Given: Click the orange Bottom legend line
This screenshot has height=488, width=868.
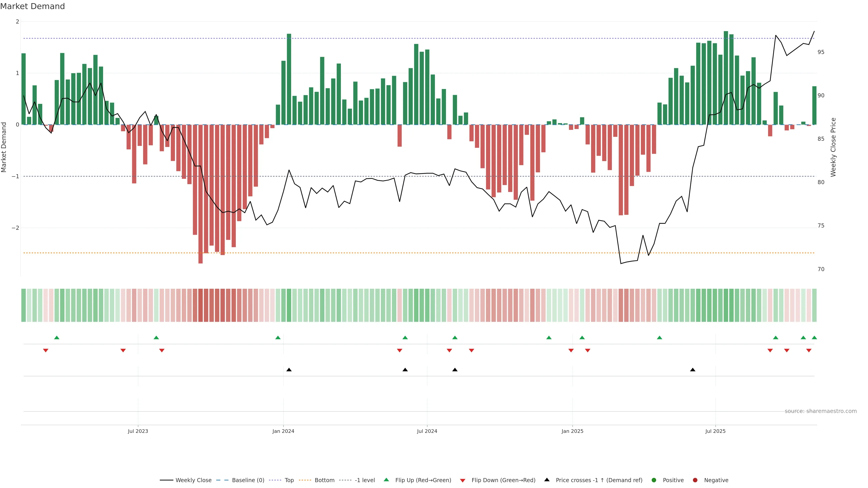Looking at the screenshot, I should tap(305, 480).
